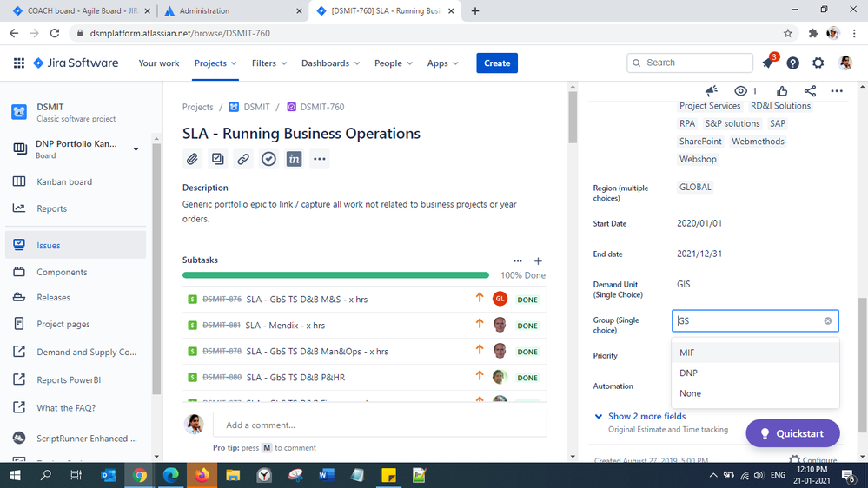Select None in the Group dropdown

tap(755, 393)
